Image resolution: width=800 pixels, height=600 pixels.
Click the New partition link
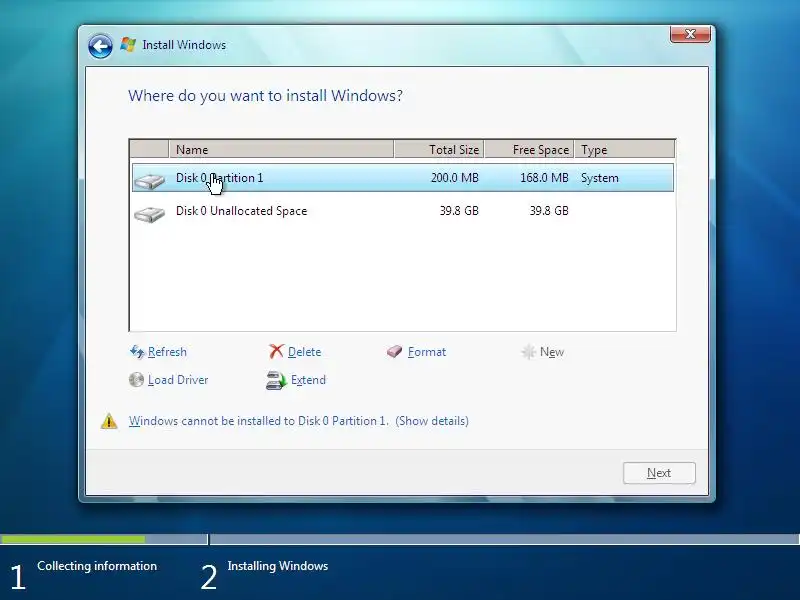[x=552, y=352]
